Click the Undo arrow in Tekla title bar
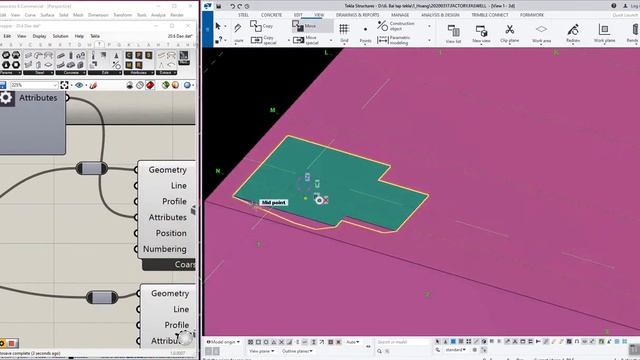This screenshot has width=640, height=360. pos(232,6)
